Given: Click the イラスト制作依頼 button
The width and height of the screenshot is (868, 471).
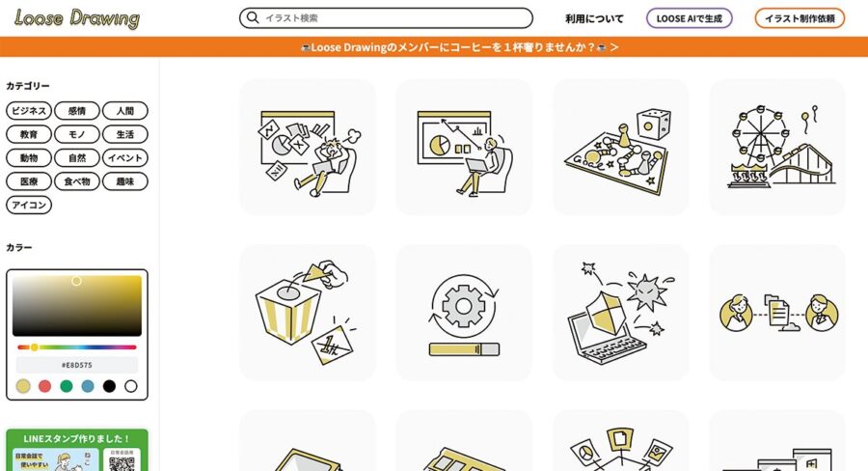Looking at the screenshot, I should click(800, 18).
